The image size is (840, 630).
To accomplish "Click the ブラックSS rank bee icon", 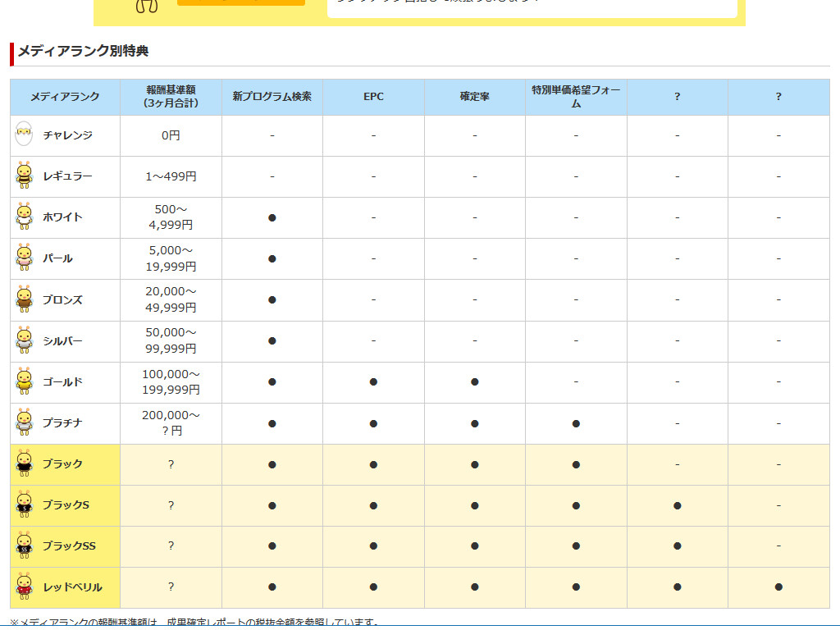I will 24,546.
